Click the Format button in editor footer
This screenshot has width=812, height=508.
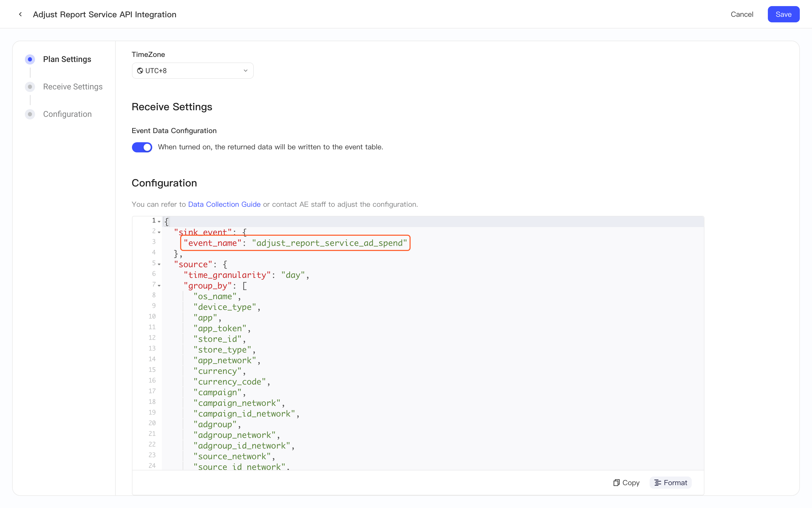click(670, 483)
